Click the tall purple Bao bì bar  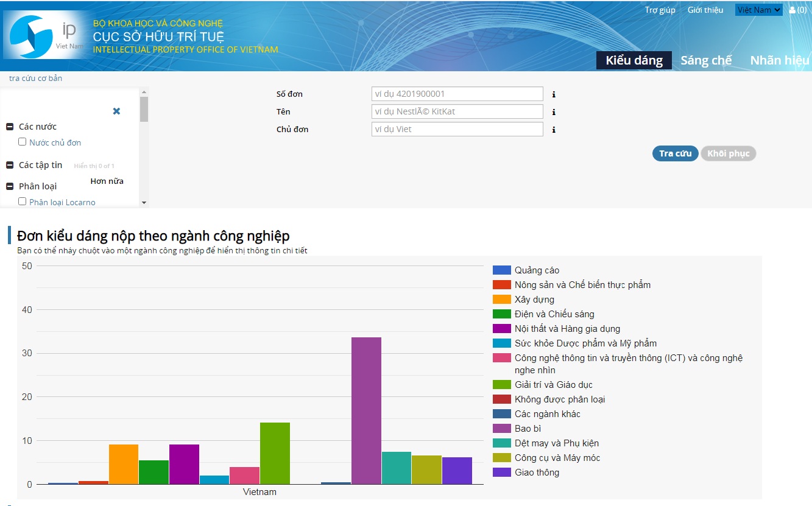click(x=366, y=410)
